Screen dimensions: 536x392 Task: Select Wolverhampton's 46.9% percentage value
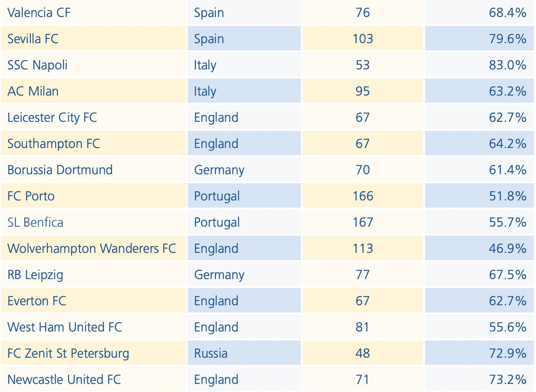507,249
